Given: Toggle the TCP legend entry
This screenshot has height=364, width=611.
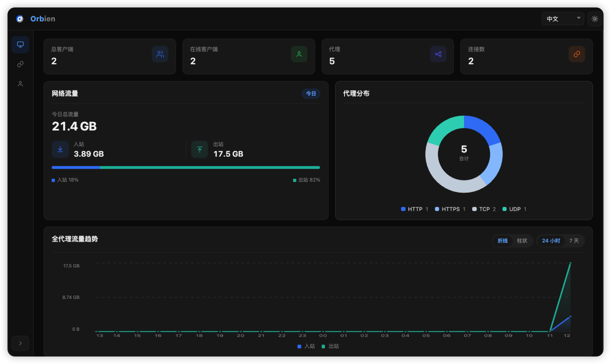Looking at the screenshot, I should (484, 209).
